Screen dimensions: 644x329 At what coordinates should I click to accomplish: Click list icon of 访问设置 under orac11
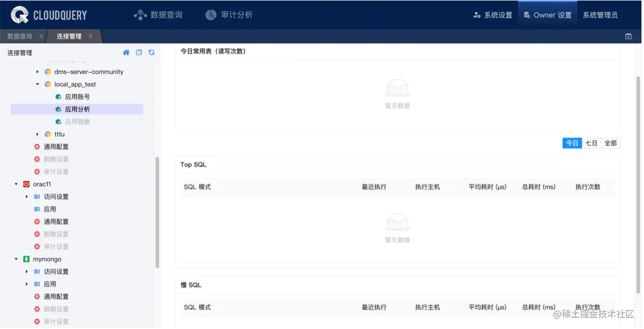tap(37, 196)
